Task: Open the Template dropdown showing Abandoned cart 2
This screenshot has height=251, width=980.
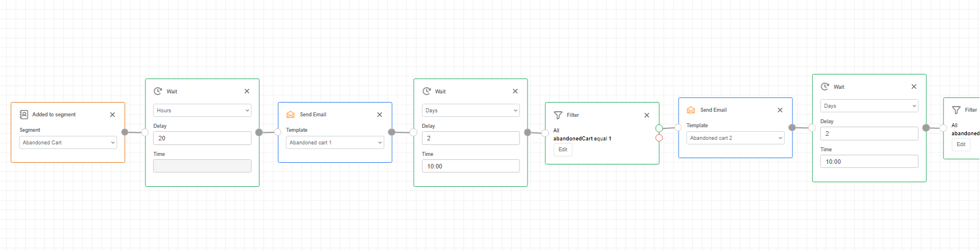Action: (735, 138)
